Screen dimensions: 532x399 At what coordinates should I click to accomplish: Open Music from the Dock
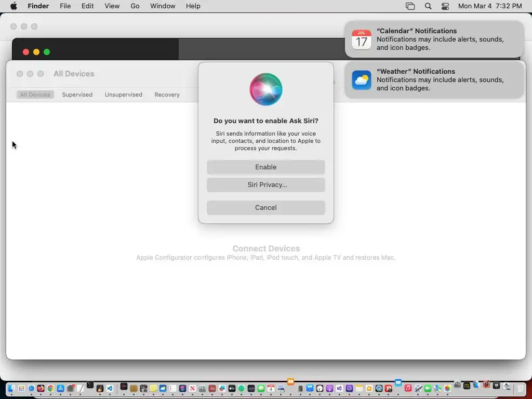tap(408, 388)
